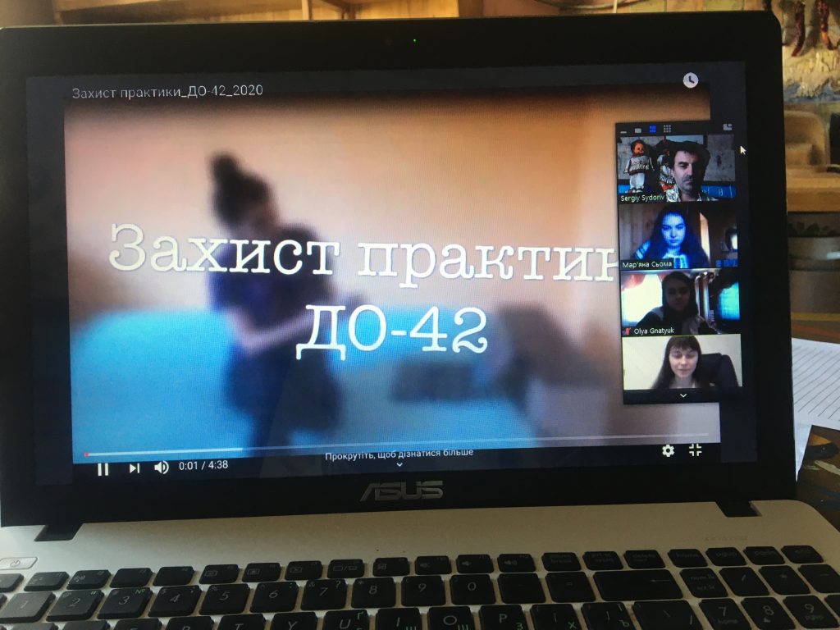Pause the video with the pause button
The width and height of the screenshot is (840, 630).
(103, 469)
